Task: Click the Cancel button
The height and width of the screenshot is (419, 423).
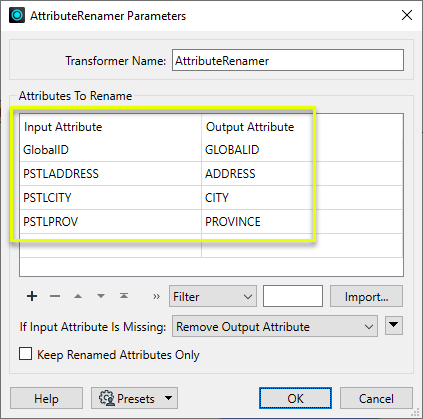Action: coord(376,398)
